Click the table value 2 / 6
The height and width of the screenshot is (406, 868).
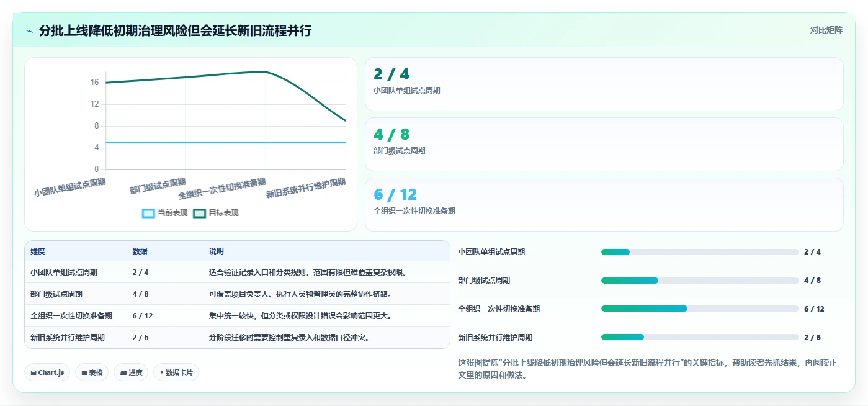(140, 337)
